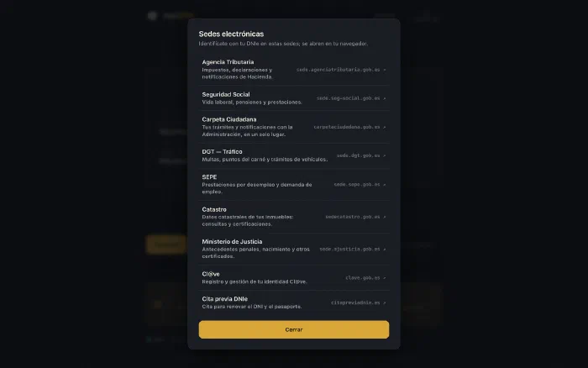Visit sede.agenciatributaria.gob.es link
This screenshot has width=588, height=368.
click(x=338, y=70)
